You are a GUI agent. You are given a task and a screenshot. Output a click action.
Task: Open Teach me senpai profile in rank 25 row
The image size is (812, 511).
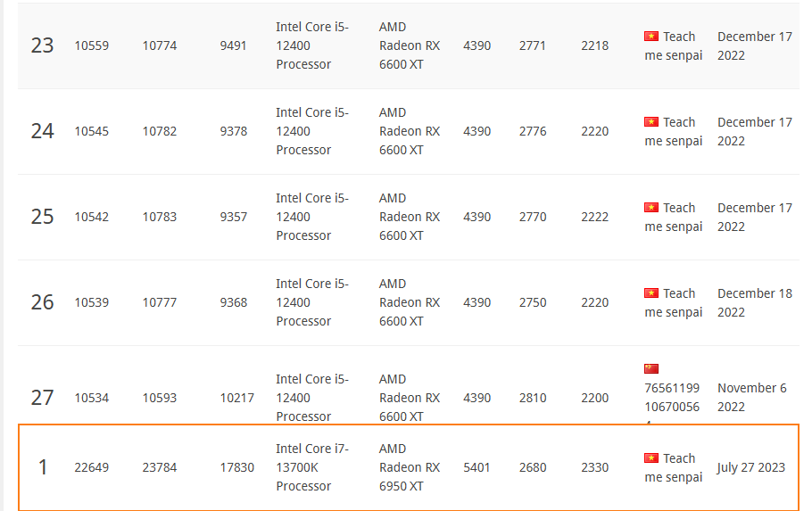674,218
